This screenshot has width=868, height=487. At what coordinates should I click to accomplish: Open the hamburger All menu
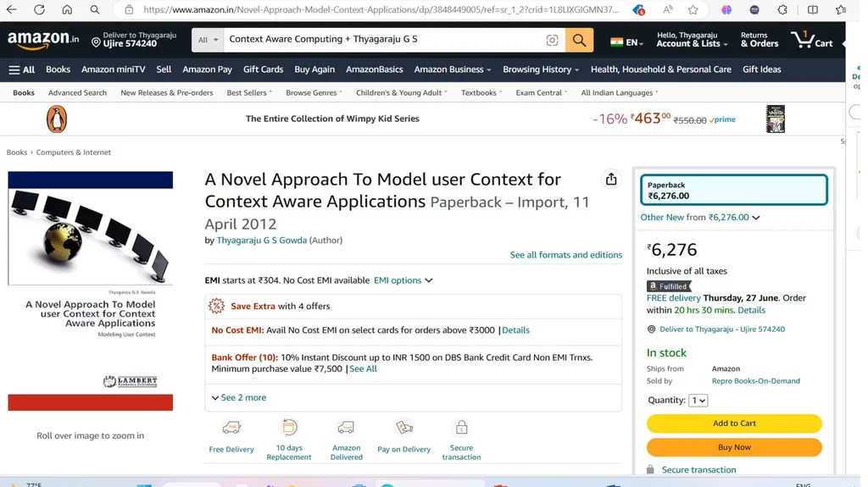click(21, 69)
